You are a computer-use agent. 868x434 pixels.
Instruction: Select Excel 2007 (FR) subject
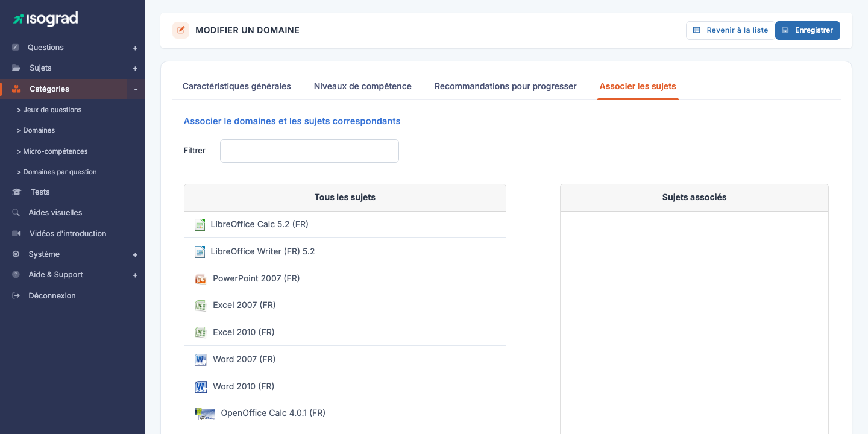point(345,306)
